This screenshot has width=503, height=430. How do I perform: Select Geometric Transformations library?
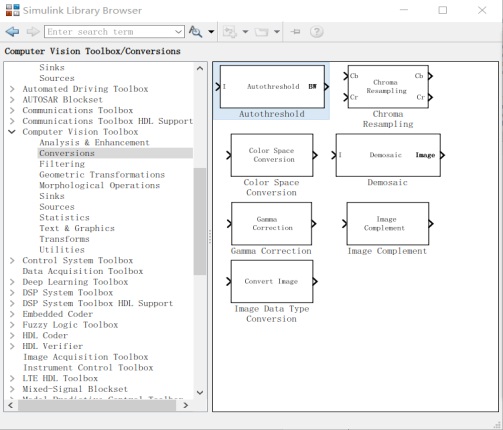pyautogui.click(x=102, y=175)
